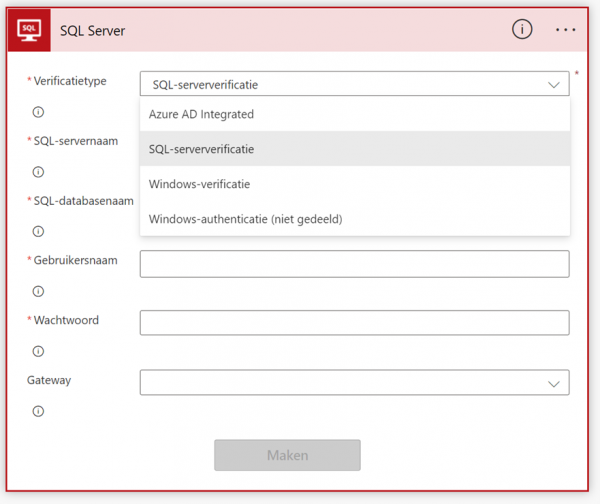Click the SQL-databasenaam label
600x504 pixels.
(83, 201)
